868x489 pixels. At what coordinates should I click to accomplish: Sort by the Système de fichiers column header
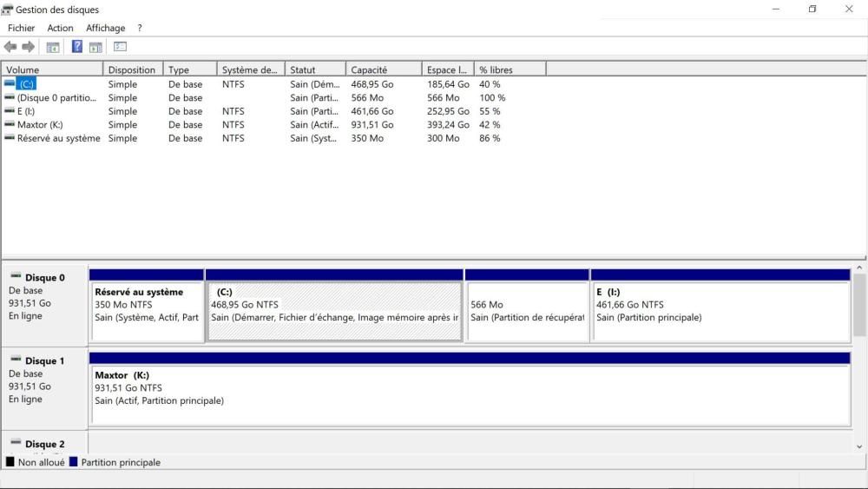click(x=251, y=69)
